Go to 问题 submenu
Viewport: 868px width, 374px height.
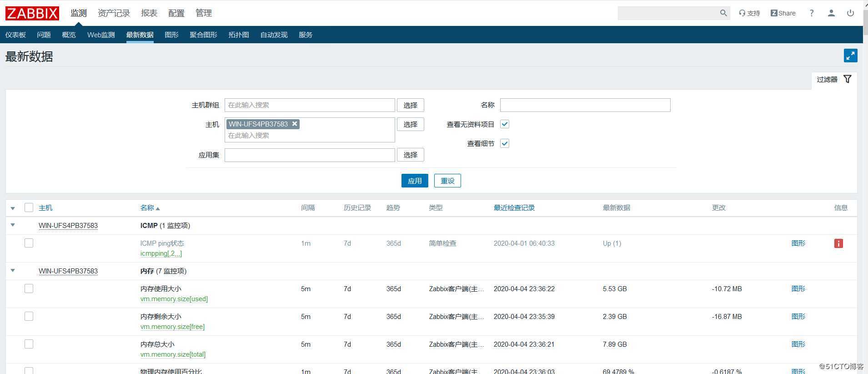pos(44,35)
